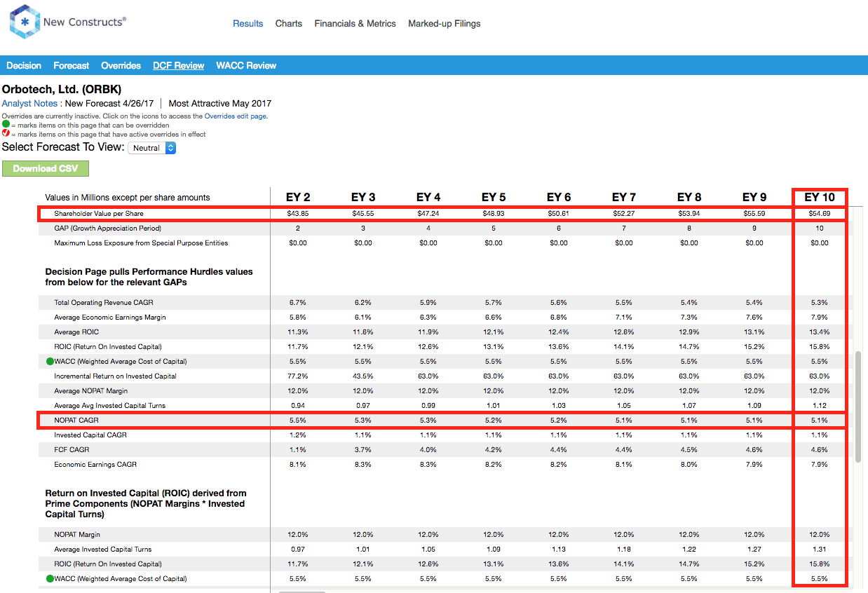Click the EY 2 column header
868x593 pixels.
(298, 197)
